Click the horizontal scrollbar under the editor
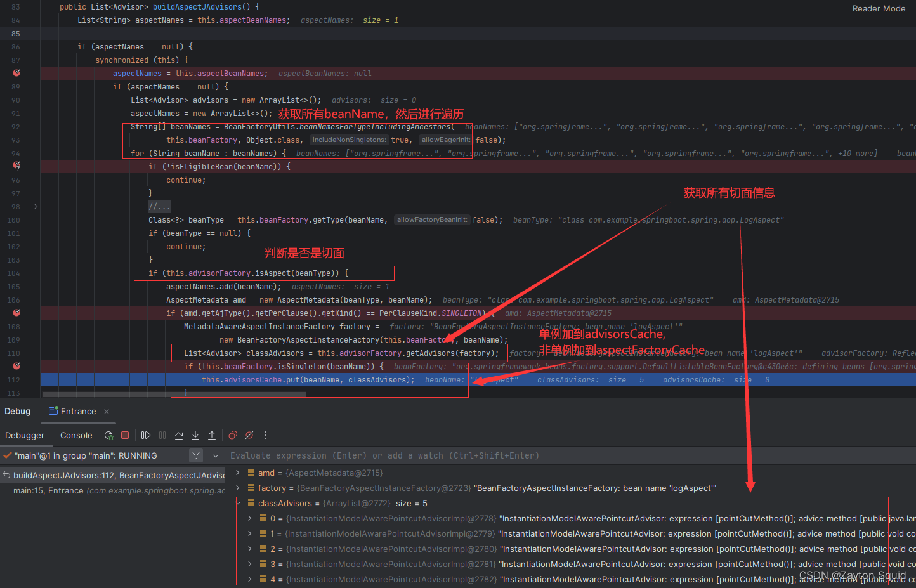 [x=174, y=394]
